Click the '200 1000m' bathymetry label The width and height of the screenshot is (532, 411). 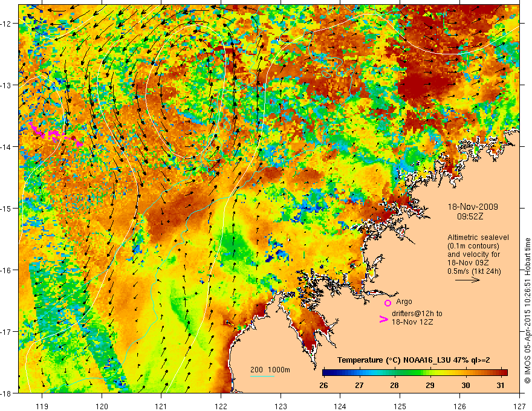pyautogui.click(x=270, y=370)
